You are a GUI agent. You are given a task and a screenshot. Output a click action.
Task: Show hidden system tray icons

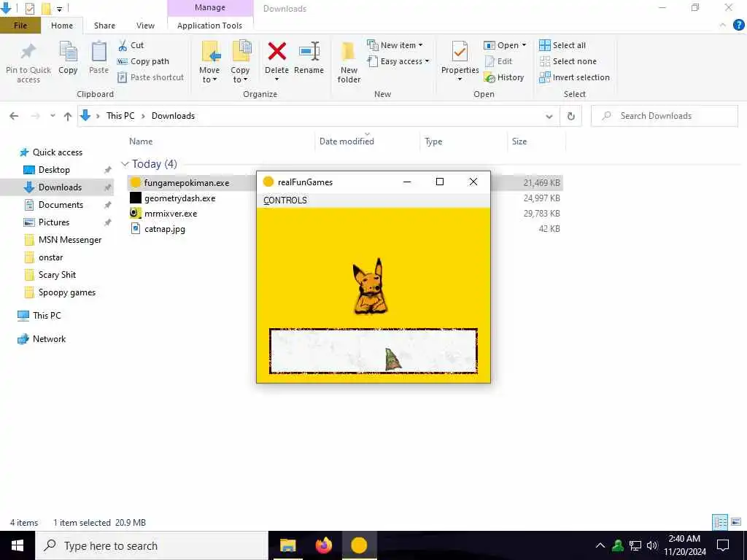point(600,545)
